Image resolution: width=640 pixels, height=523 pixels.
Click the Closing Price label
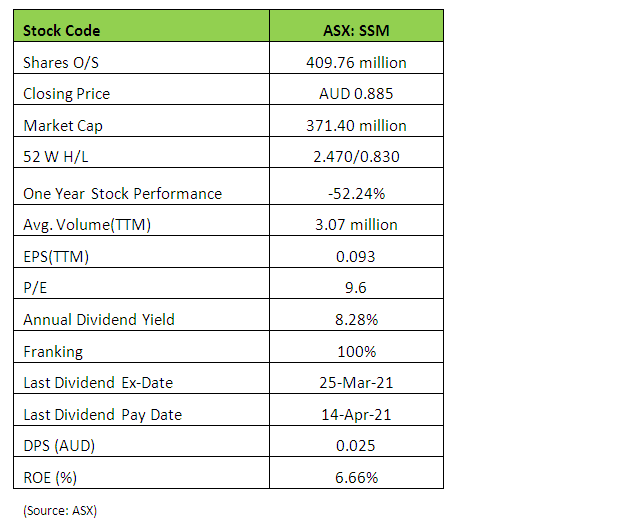tap(66, 94)
